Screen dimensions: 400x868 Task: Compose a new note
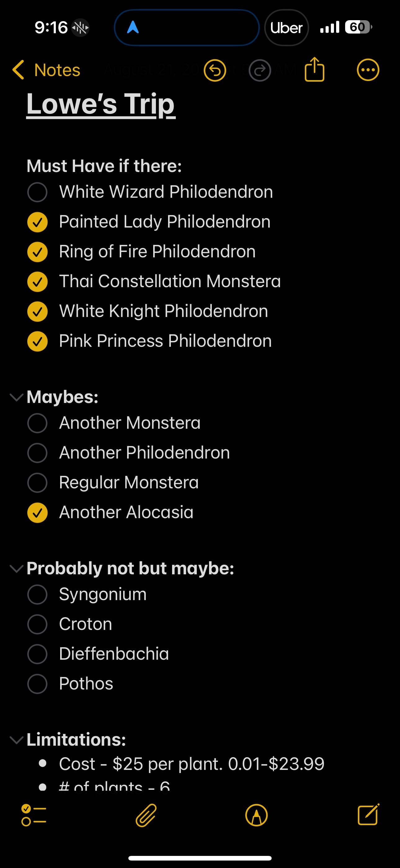coord(368,815)
